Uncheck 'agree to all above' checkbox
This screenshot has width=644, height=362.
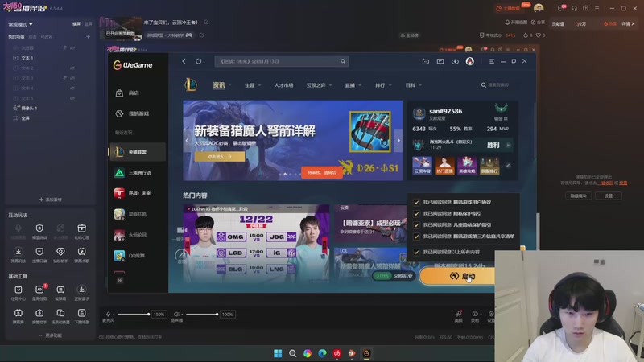click(x=416, y=252)
